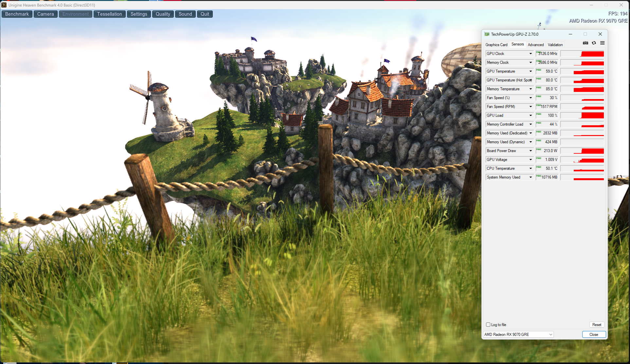630x364 pixels.
Task: Click the Reset button in GPU-Z
Action: [597, 325]
